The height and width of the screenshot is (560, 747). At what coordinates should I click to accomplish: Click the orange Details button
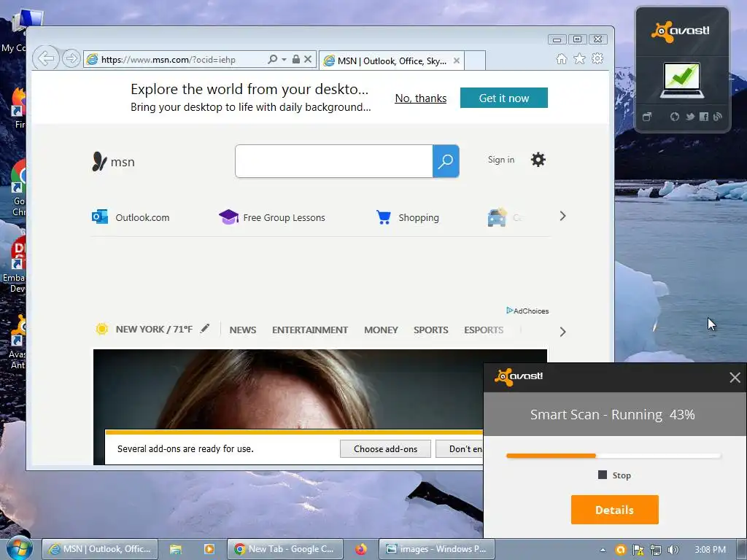tap(614, 510)
